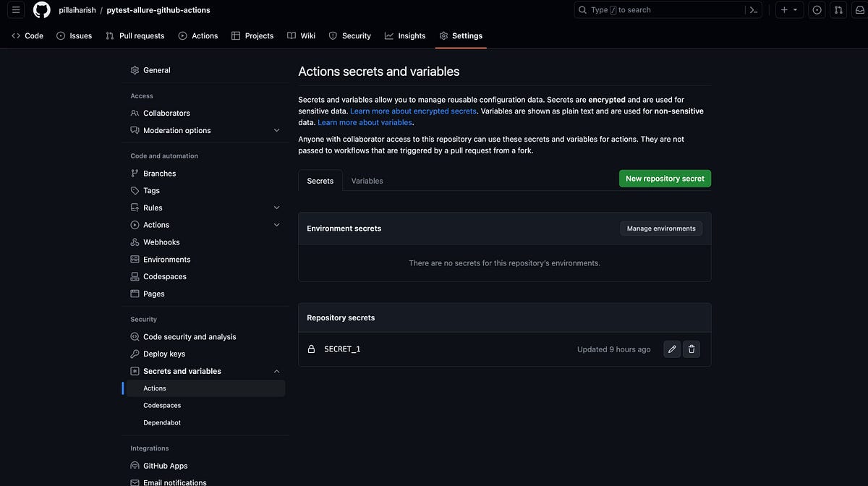This screenshot has width=868, height=486.
Task: Delete SECRET_1 using the trash icon
Action: (691, 349)
